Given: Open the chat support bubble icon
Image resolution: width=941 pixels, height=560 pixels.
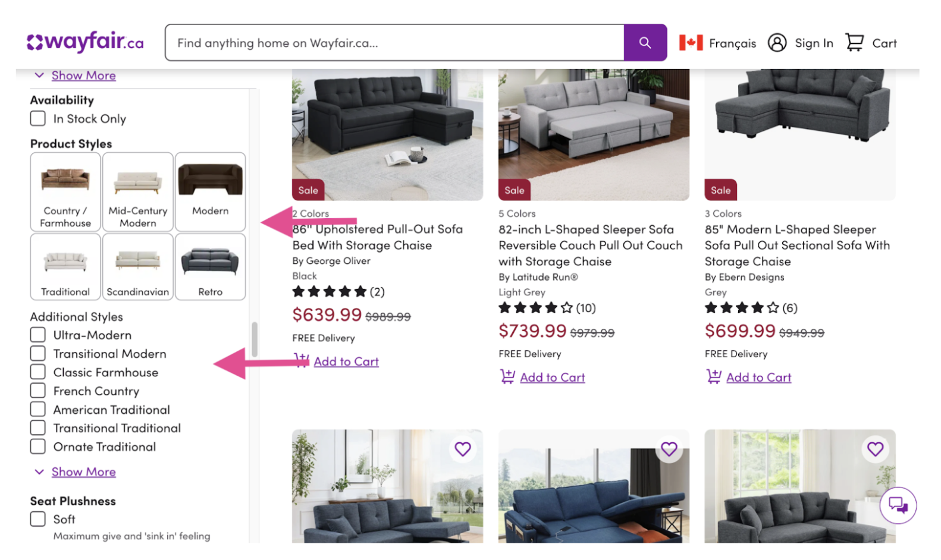Looking at the screenshot, I should [898, 505].
